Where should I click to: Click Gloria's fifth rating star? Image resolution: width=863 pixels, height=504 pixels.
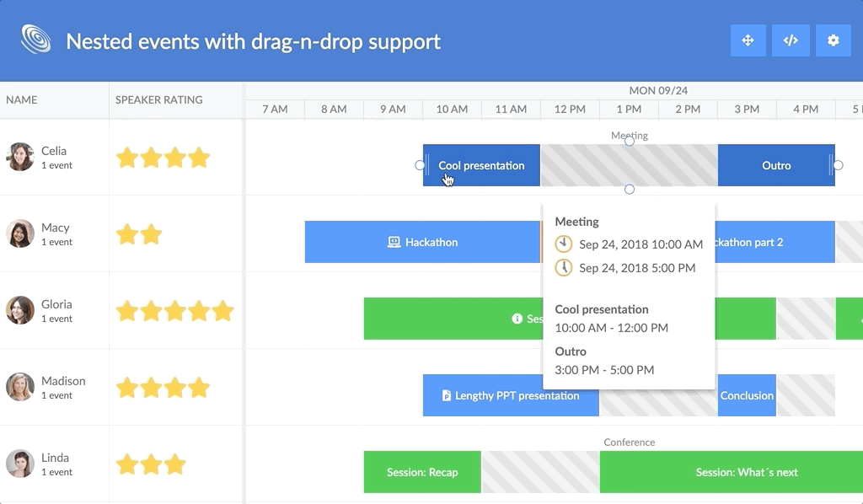point(222,311)
